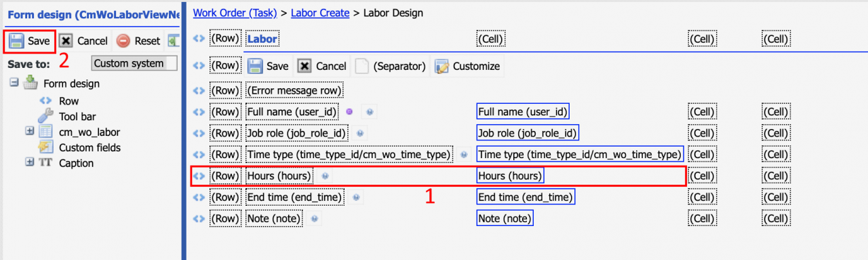Viewport: 868px width, 260px height.
Task: Click the Customize pencil icon in the form toolbar
Action: point(442,66)
